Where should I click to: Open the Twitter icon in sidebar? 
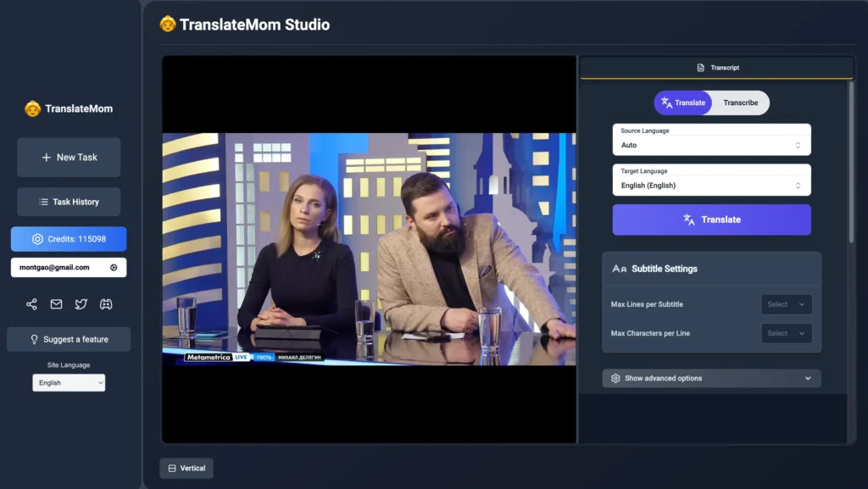pos(80,303)
